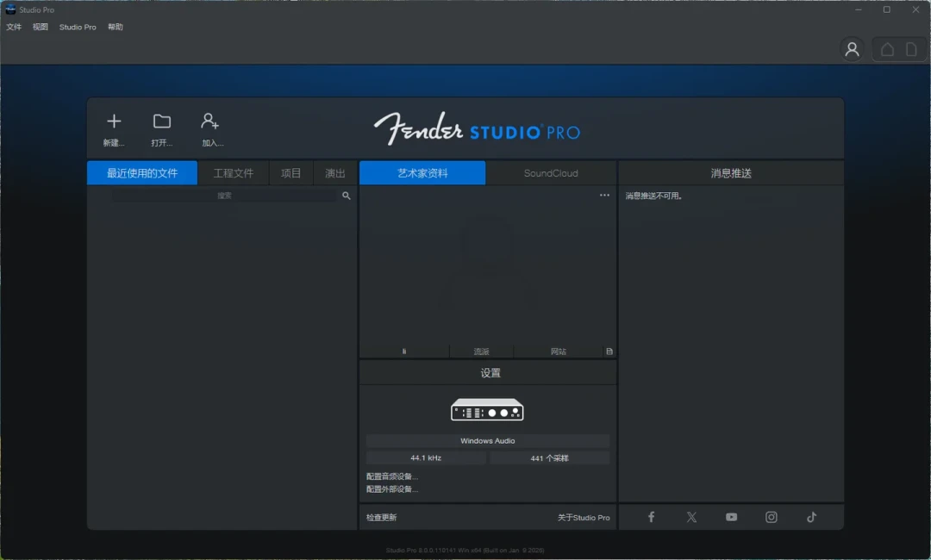Maximize the Studio Pro window
This screenshot has width=931, height=560.
(x=886, y=9)
